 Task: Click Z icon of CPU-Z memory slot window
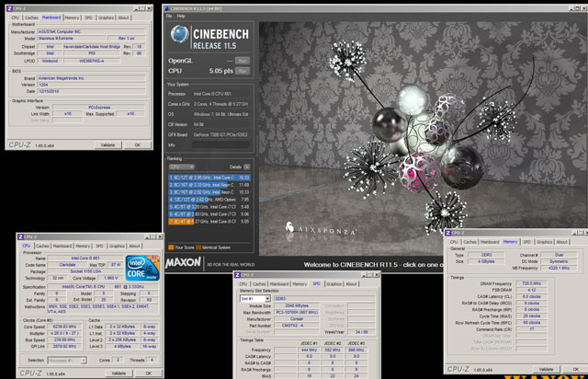[x=237, y=275]
